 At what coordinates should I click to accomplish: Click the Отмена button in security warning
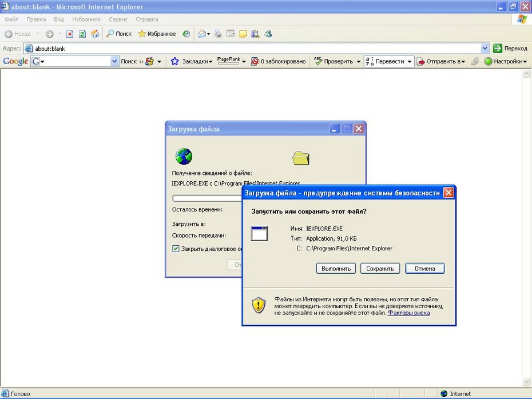(425, 269)
